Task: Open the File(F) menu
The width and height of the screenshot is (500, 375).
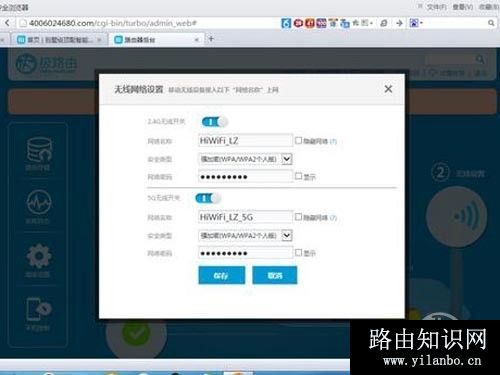Action: tap(436, 7)
